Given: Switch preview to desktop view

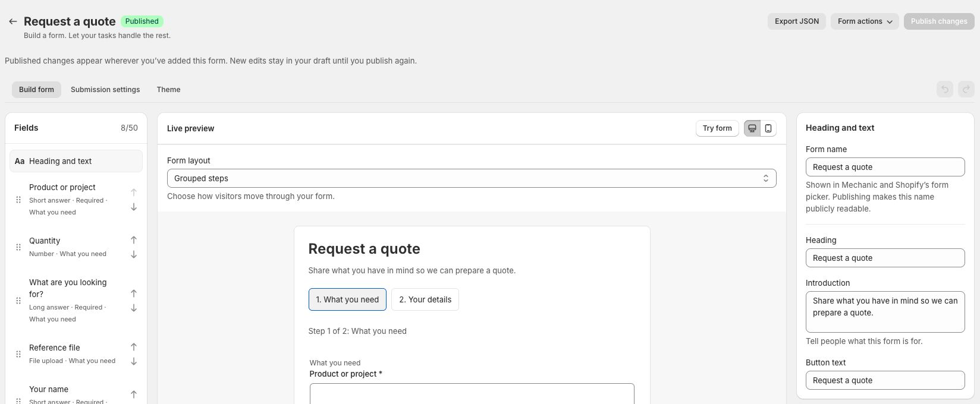Looking at the screenshot, I should (x=752, y=128).
